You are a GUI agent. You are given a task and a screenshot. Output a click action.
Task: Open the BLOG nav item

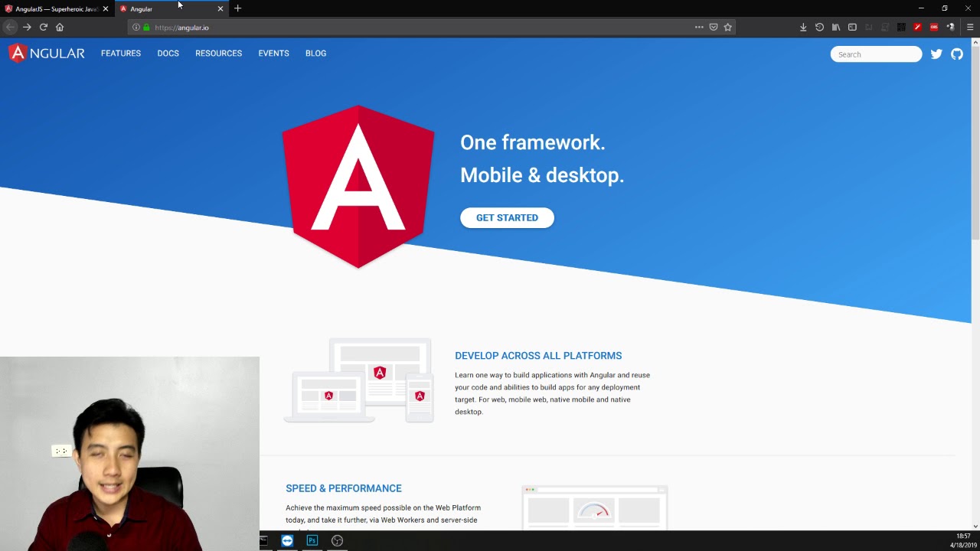316,54
